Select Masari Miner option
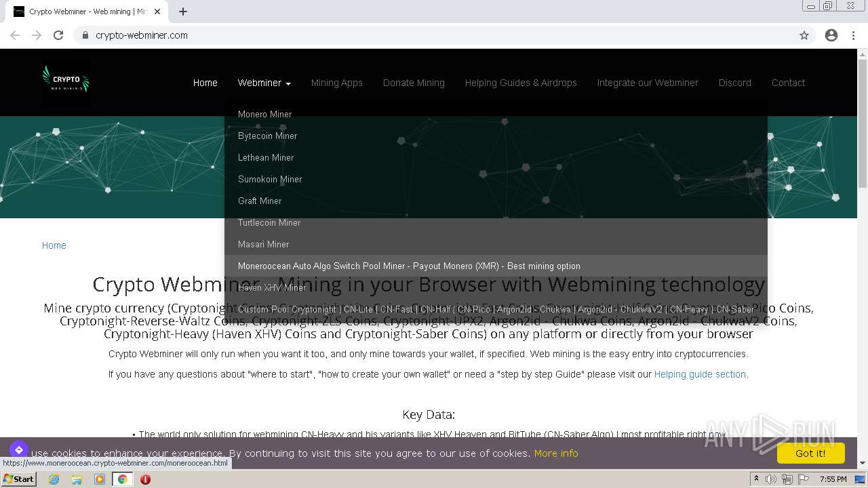 496,244
